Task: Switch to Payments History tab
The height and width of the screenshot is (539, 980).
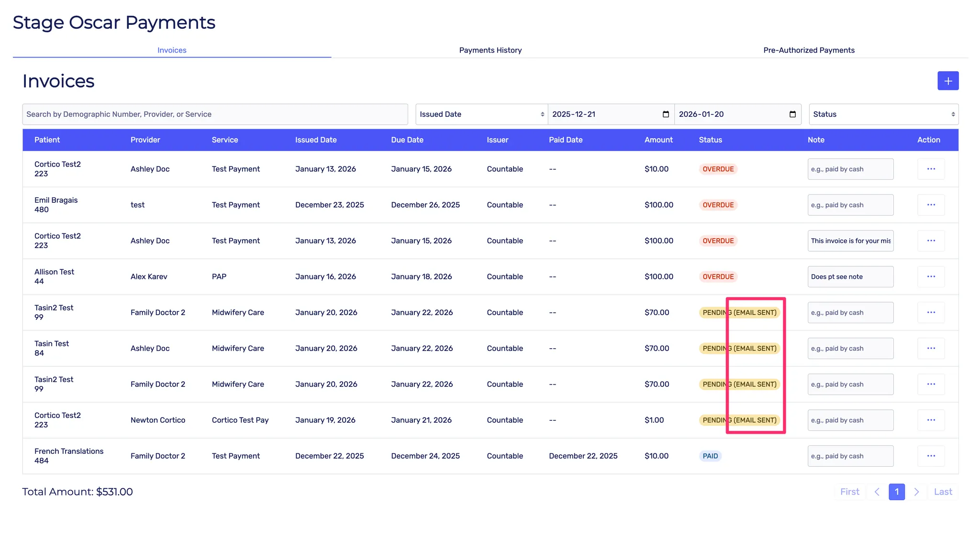Action: 490,50
